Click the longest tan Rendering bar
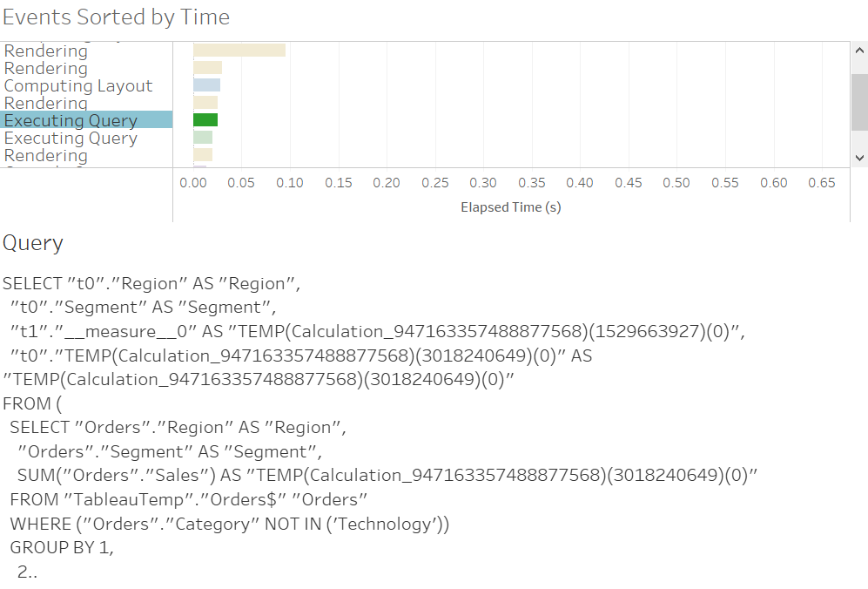The height and width of the screenshot is (589, 868). [239, 50]
